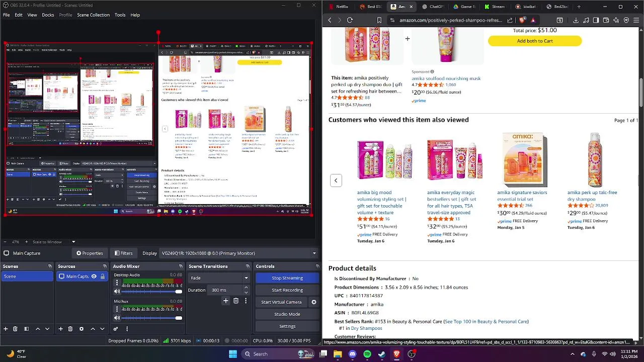Open Display monitor selection dropdown
644x362 pixels.
[x=238, y=253]
